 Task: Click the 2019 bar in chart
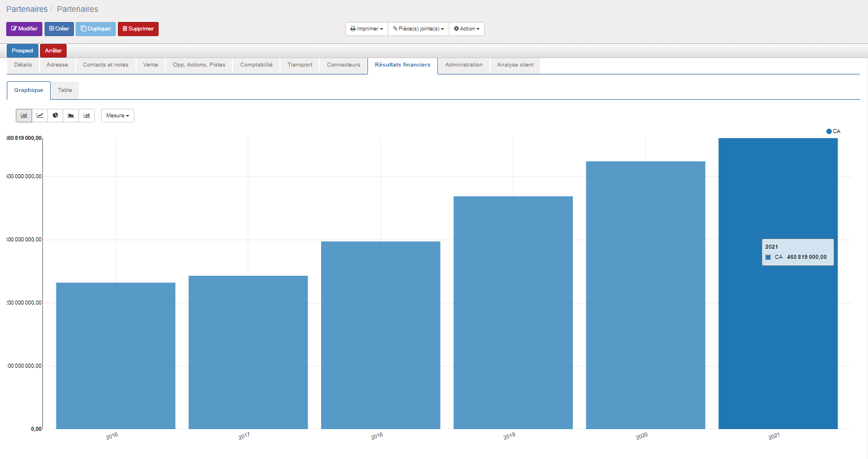pyautogui.click(x=513, y=312)
